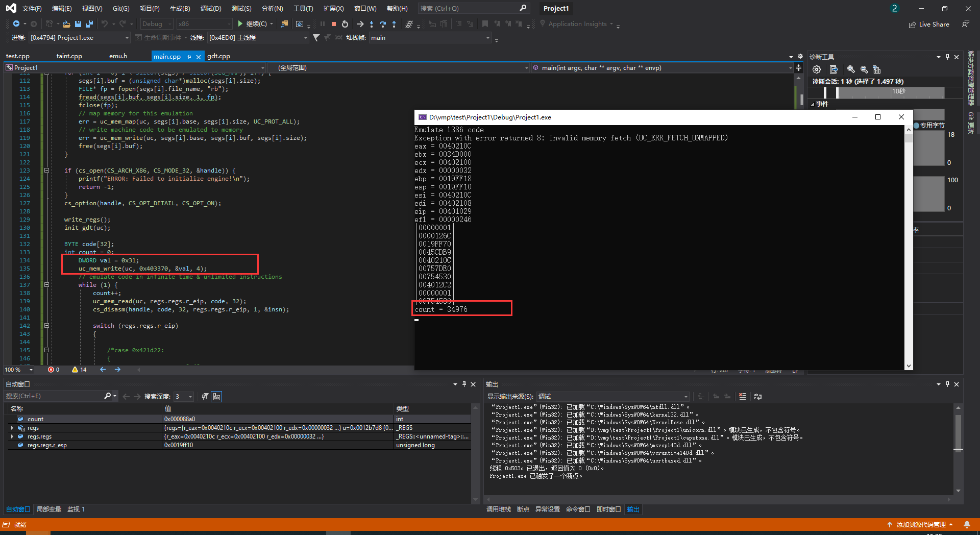Viewport: 980px width, 535px height.
Task: Zoom in on diagnostic timeline
Action: 851,69
